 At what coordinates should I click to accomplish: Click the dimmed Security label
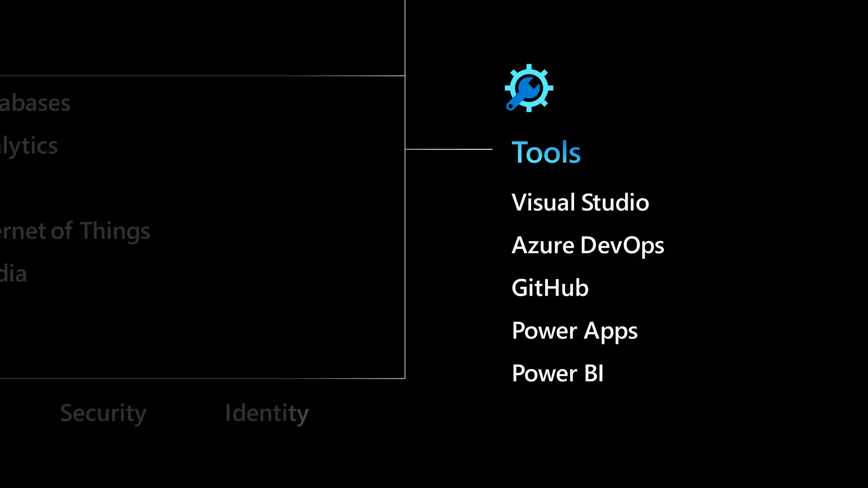coord(103,413)
